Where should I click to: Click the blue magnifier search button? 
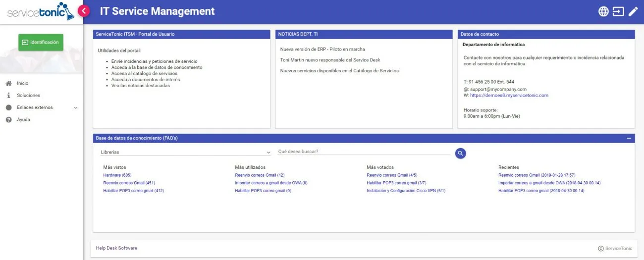click(460, 154)
